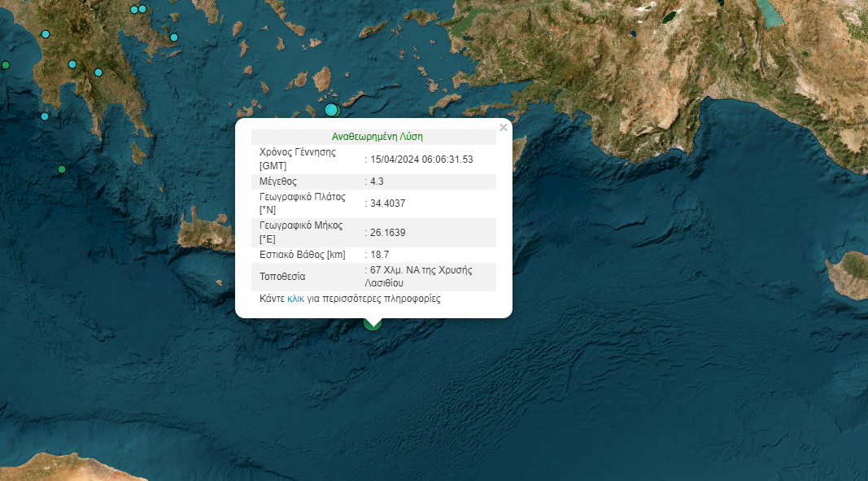
Task: Click the latitude value '34.4037'
Action: [x=387, y=203]
